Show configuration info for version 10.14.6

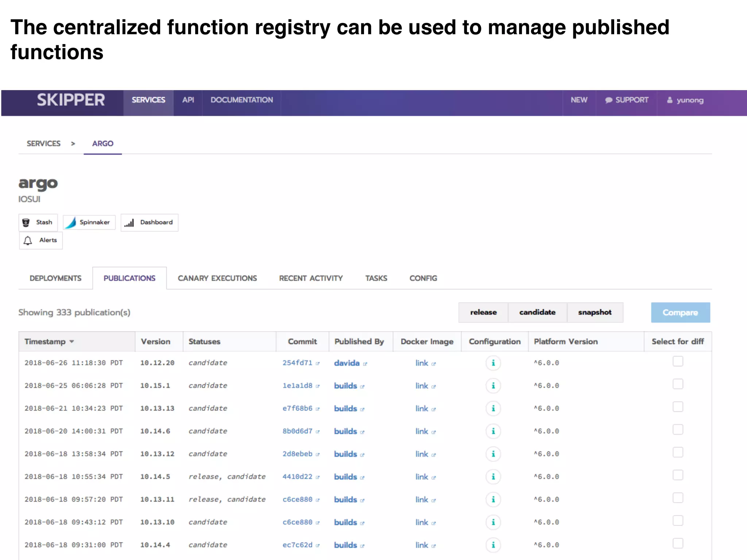point(493,431)
